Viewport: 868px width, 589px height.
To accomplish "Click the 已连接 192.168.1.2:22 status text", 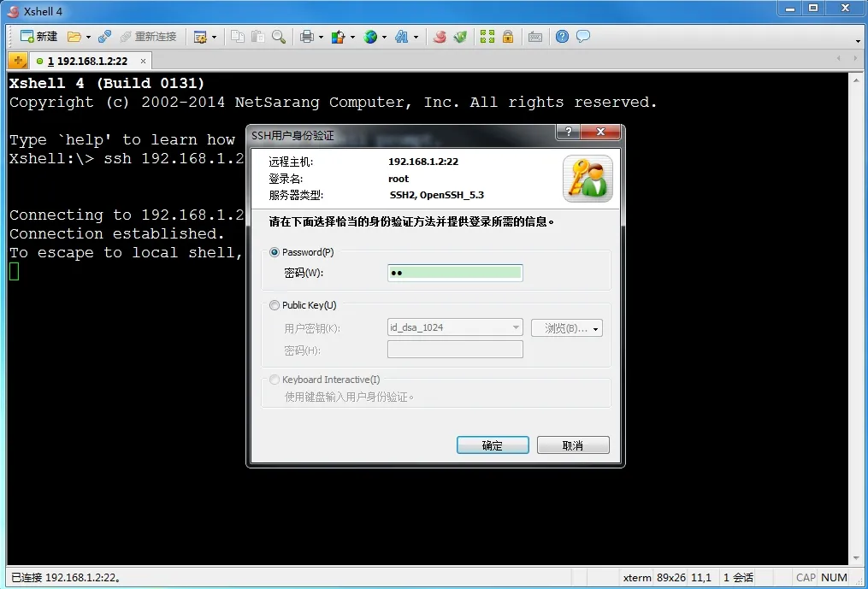I will 66,577.
